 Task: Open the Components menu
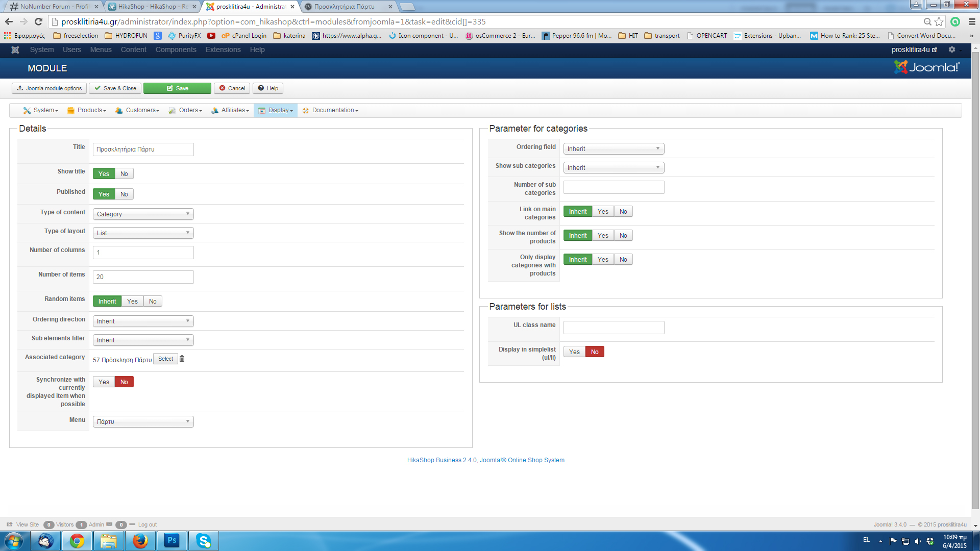click(176, 49)
